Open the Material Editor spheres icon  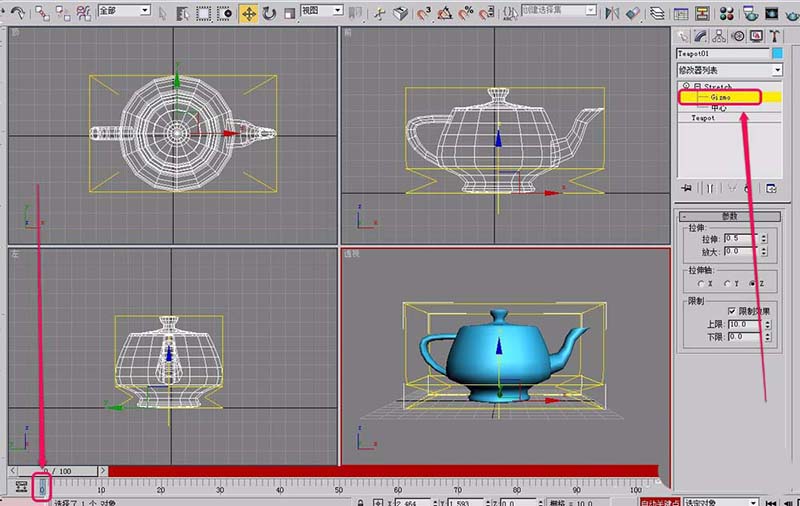tap(727, 13)
